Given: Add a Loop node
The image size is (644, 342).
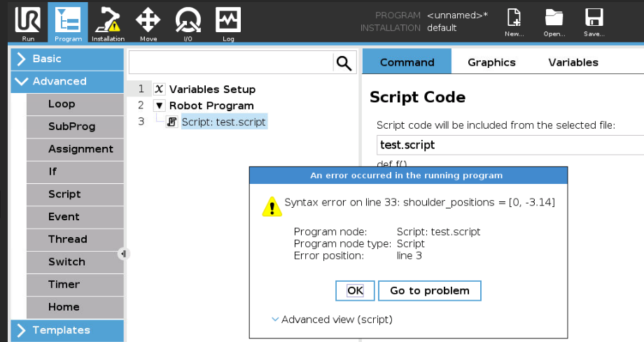Looking at the screenshot, I should (75, 104).
